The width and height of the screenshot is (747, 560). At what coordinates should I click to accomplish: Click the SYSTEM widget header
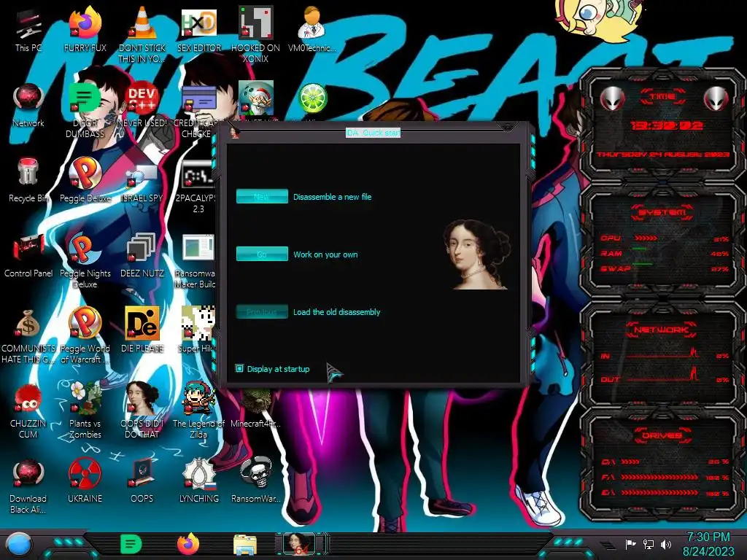[662, 212]
